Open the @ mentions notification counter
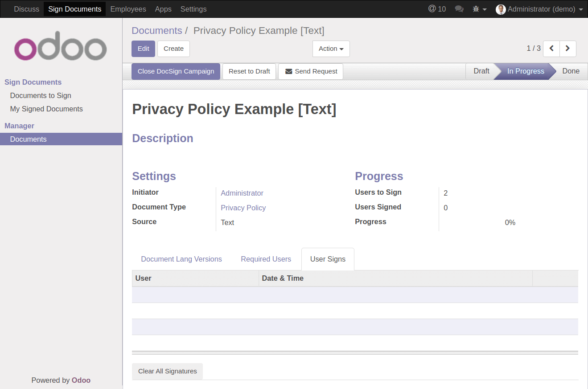Viewport: 588px width, 389px height. 437,9
